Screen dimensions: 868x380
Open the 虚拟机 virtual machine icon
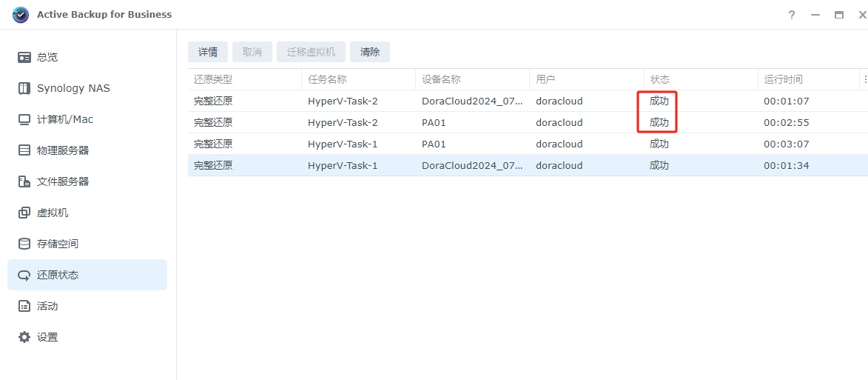click(x=24, y=213)
